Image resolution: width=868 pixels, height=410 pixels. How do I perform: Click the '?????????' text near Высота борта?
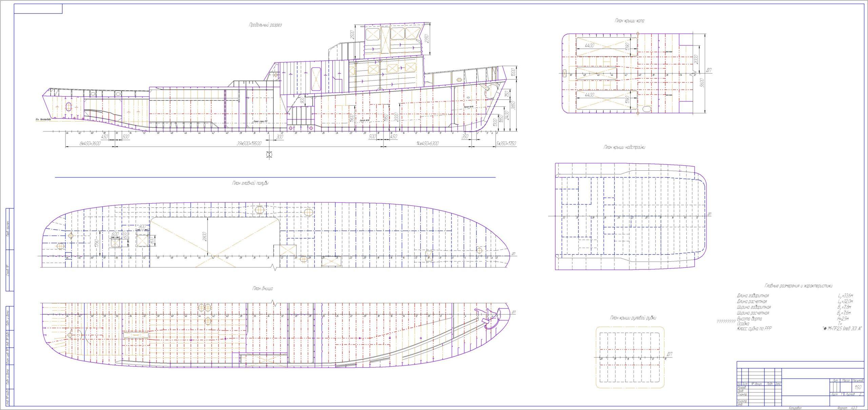pyautogui.click(x=726, y=321)
